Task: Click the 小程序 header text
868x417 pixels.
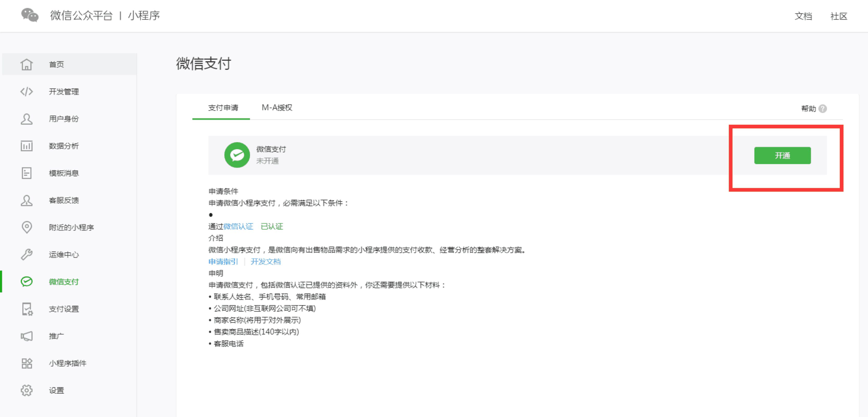Action: pos(144,16)
